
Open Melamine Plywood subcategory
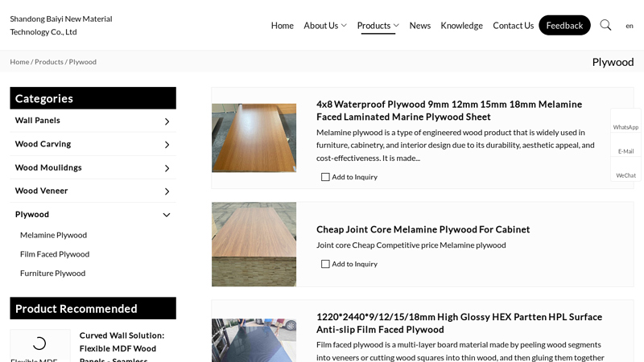53,235
